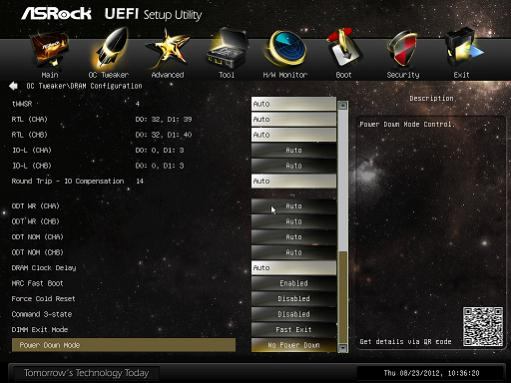Select the OC Tweaker rocket icon

[x=110, y=49]
